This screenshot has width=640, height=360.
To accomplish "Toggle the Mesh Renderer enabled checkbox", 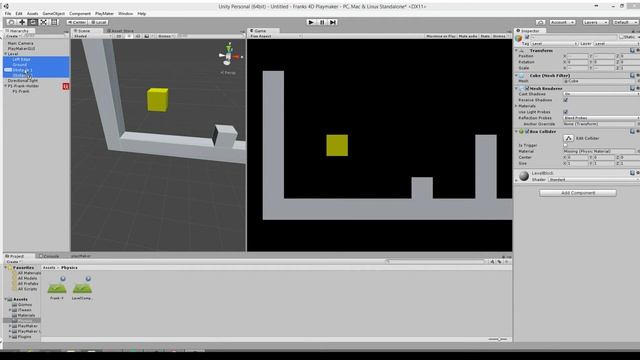I will 527,89.
